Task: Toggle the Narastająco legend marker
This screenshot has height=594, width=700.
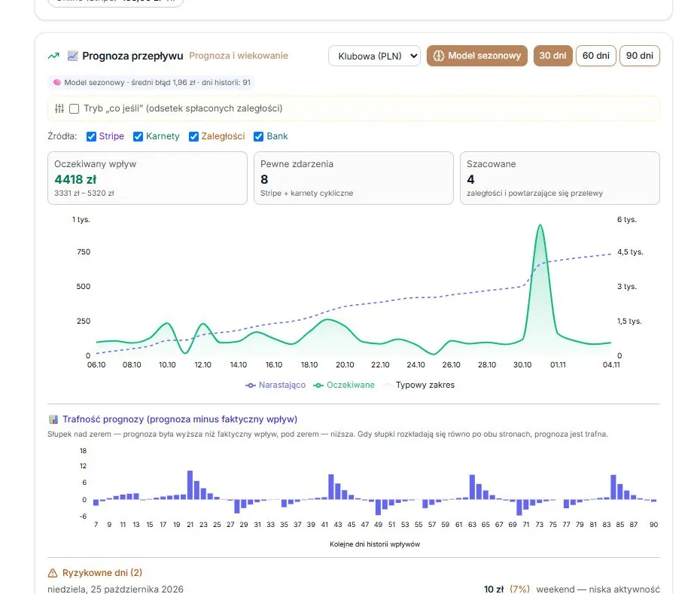Action: 251,385
